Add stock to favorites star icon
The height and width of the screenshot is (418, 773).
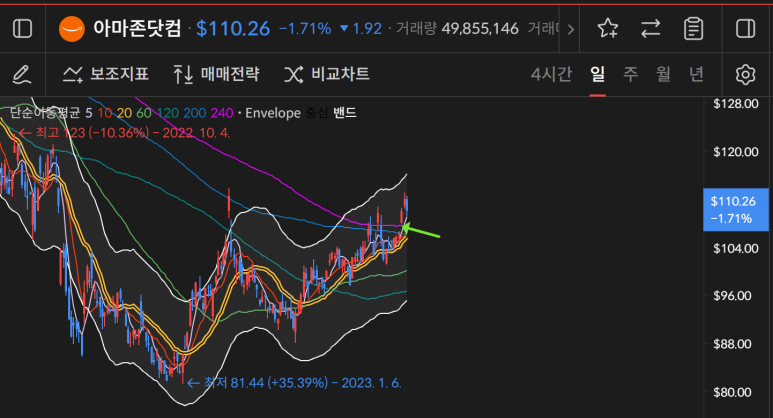point(607,29)
